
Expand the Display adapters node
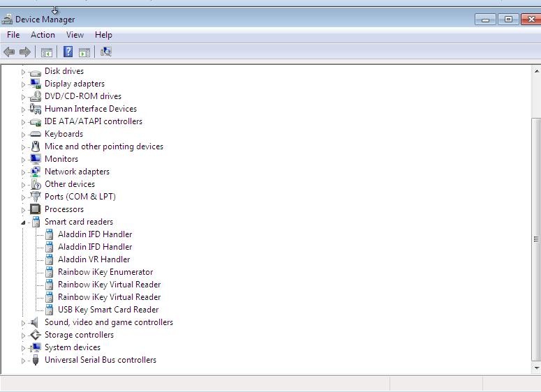pos(23,84)
